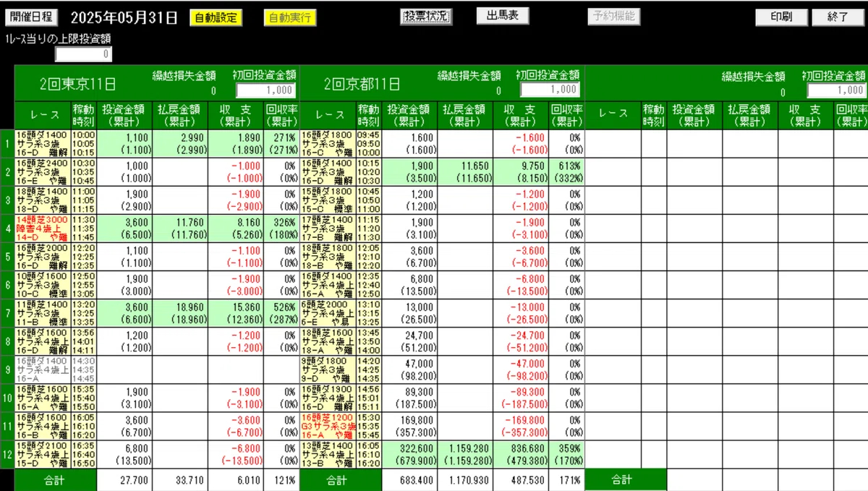This screenshot has width=868, height=491.
Task: Click the Tokyo total balance 6.010
Action: coord(248,480)
